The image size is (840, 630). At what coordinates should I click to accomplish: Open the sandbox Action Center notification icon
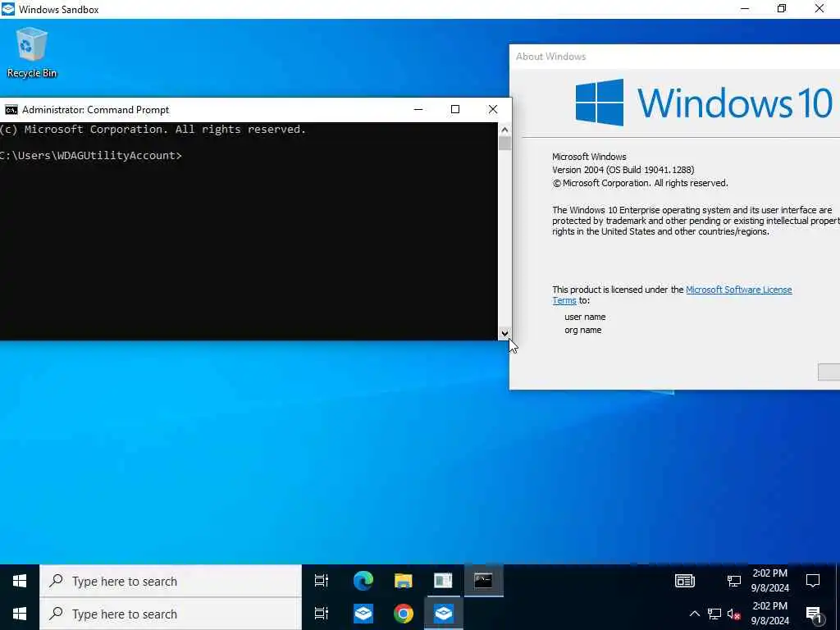(813, 581)
